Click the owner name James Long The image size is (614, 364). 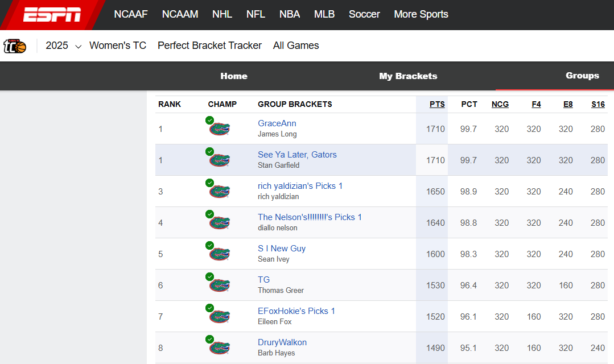click(277, 134)
